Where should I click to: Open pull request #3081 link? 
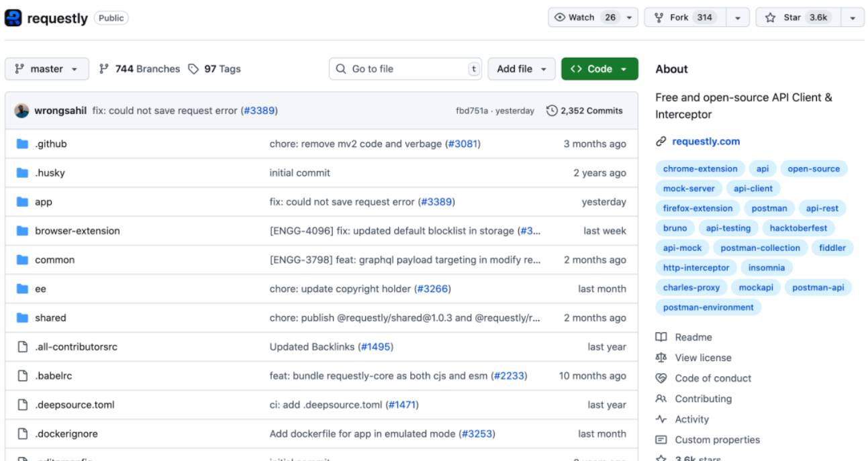[x=463, y=144]
